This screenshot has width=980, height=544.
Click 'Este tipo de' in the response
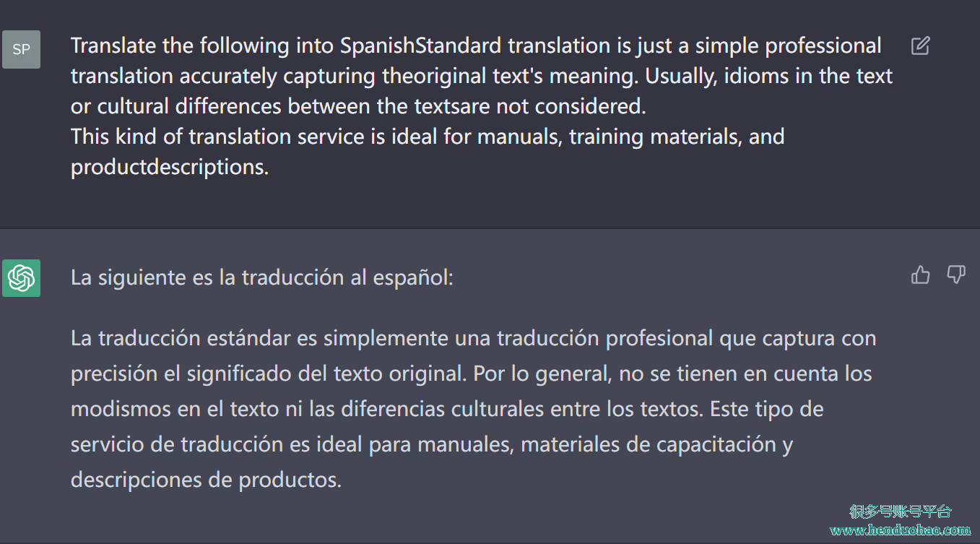click(x=767, y=409)
